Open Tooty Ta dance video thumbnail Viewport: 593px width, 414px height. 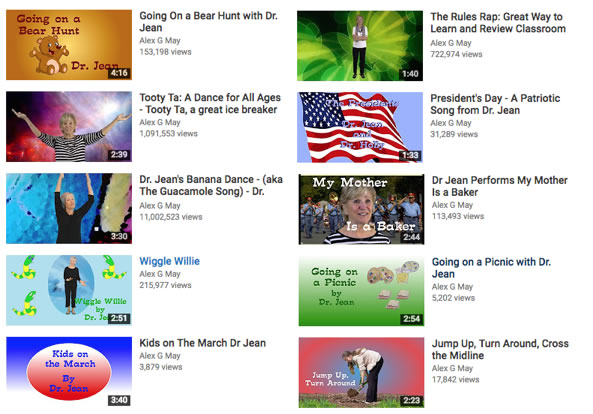69,127
